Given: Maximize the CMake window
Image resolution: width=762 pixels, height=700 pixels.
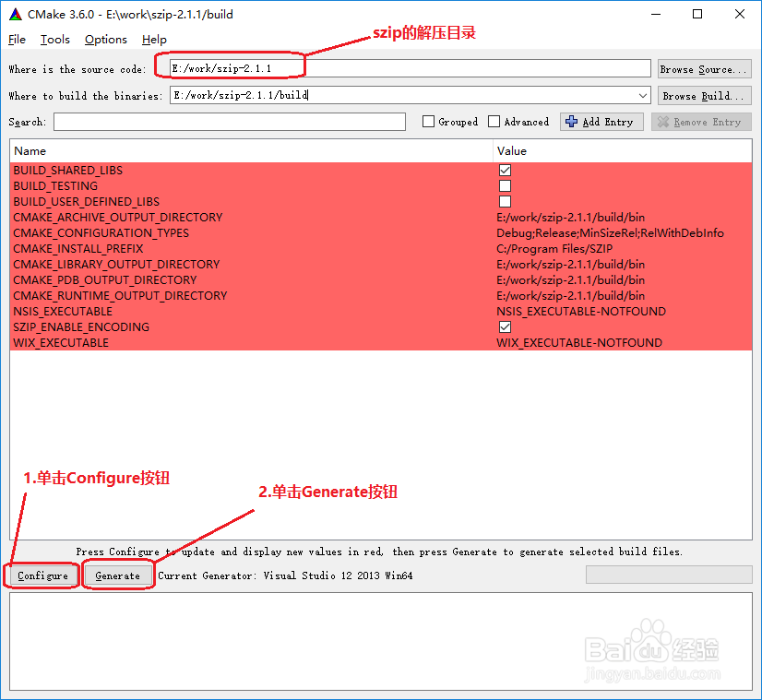Looking at the screenshot, I should click(697, 14).
